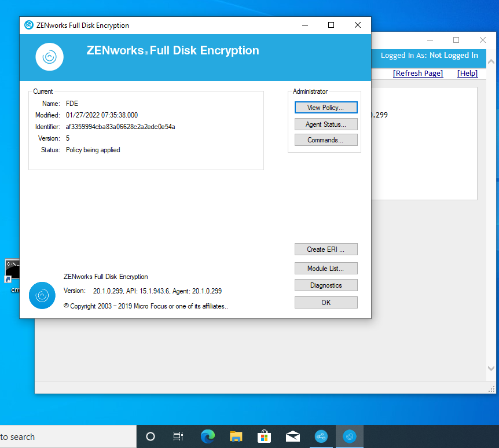Open the Module List
499x448 pixels.
click(326, 268)
